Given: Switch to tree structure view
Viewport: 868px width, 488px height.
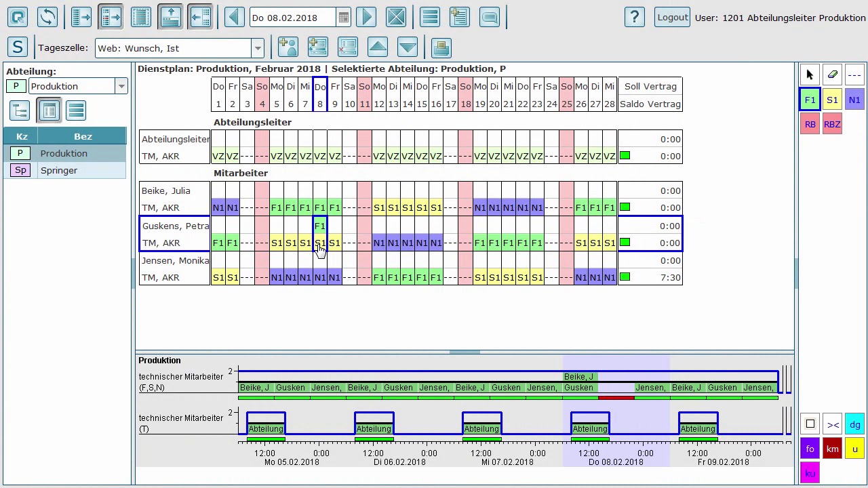Looking at the screenshot, I should coord(20,110).
